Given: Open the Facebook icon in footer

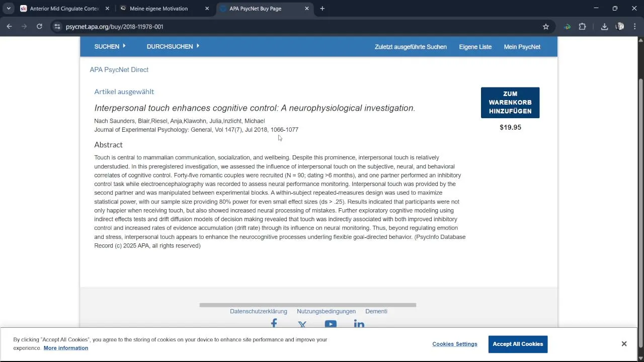Looking at the screenshot, I should (274, 324).
